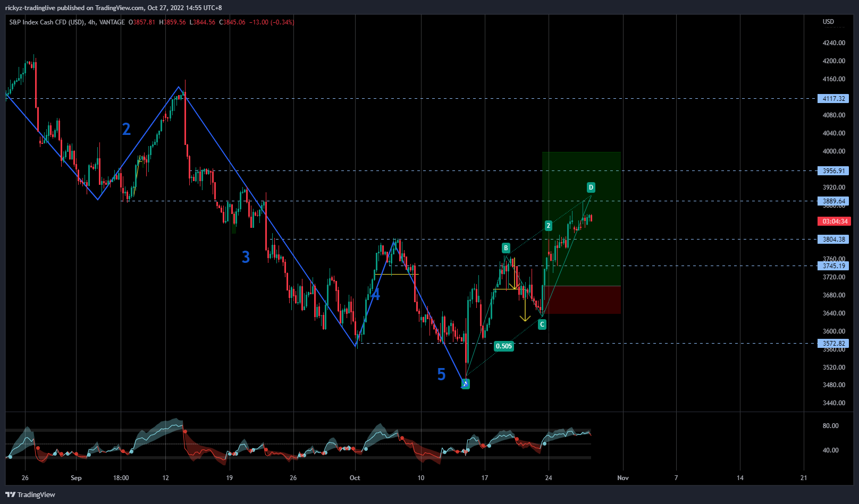Click the low value L3844.56
This screenshot has height=504, width=859.
[203, 22]
